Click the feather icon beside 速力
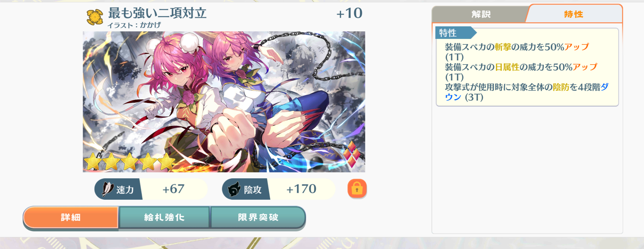 point(107,189)
